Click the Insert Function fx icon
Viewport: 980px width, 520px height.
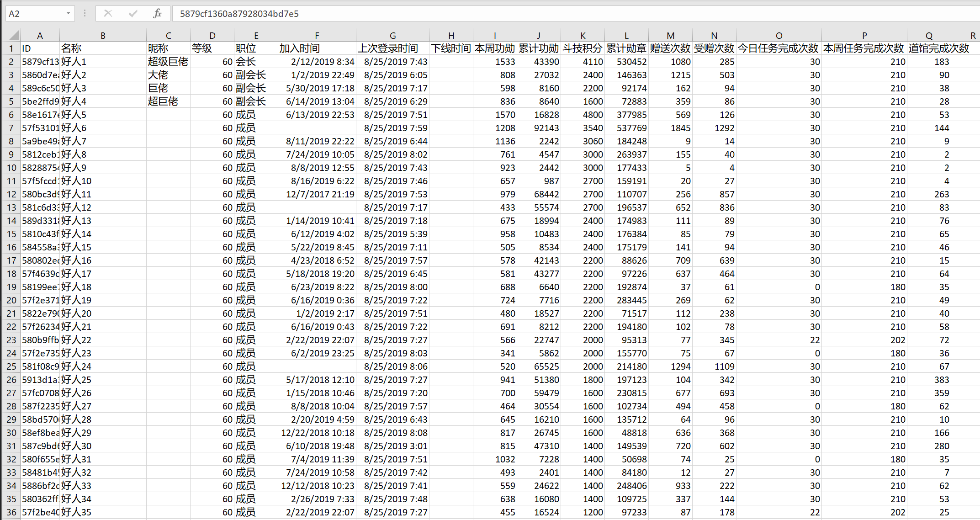pyautogui.click(x=157, y=14)
